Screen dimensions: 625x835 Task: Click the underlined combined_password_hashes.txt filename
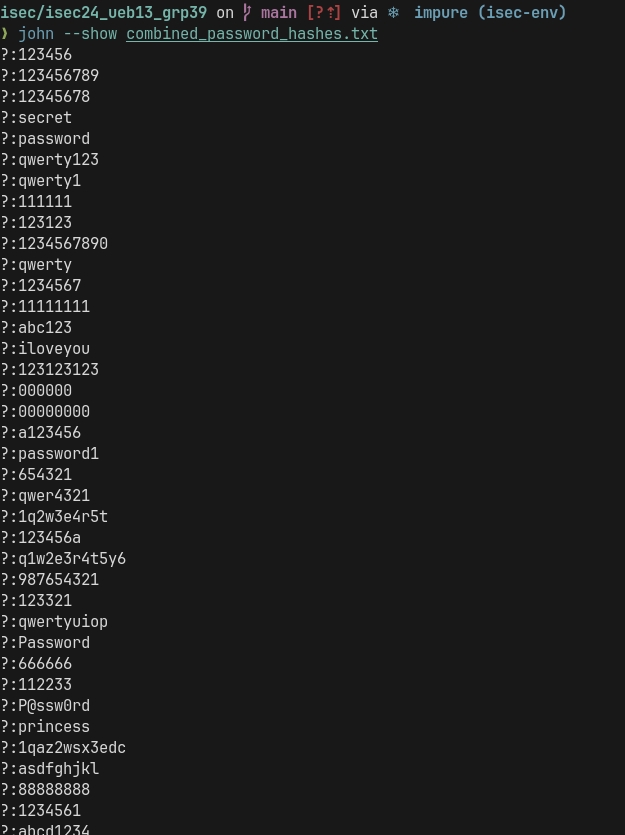click(x=252, y=34)
